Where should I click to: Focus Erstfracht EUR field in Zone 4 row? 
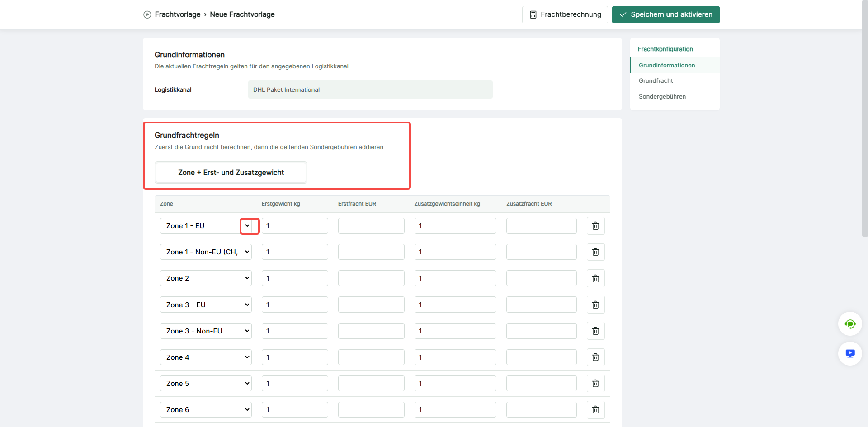pyautogui.click(x=371, y=357)
